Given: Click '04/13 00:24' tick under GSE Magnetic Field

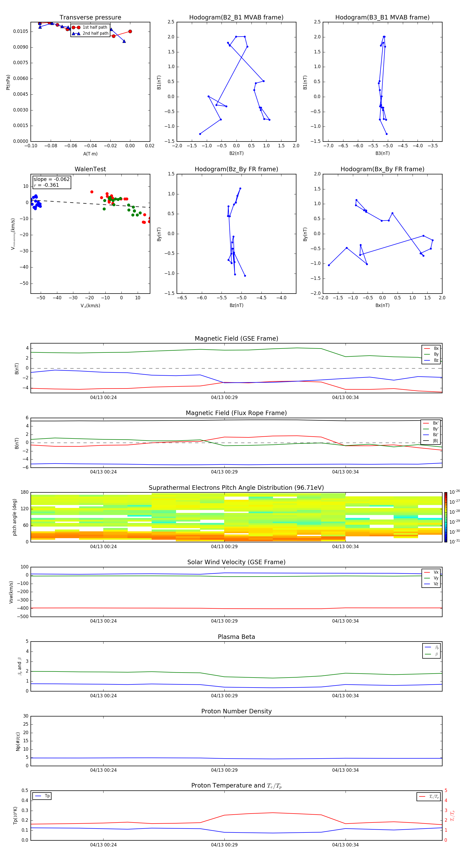Looking at the screenshot, I should coord(103,397).
